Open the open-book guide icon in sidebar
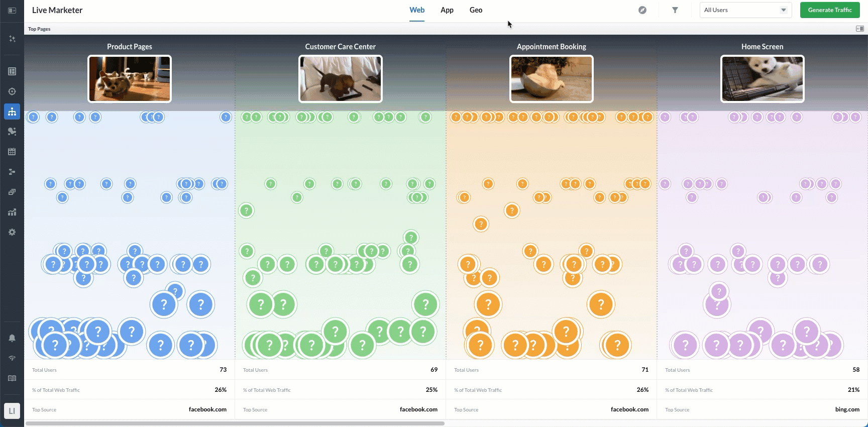 coord(12,378)
